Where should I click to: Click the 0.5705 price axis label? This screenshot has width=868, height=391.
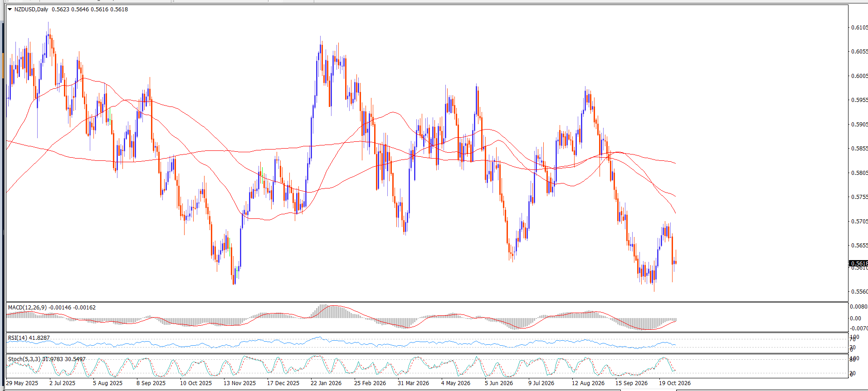pos(860,222)
